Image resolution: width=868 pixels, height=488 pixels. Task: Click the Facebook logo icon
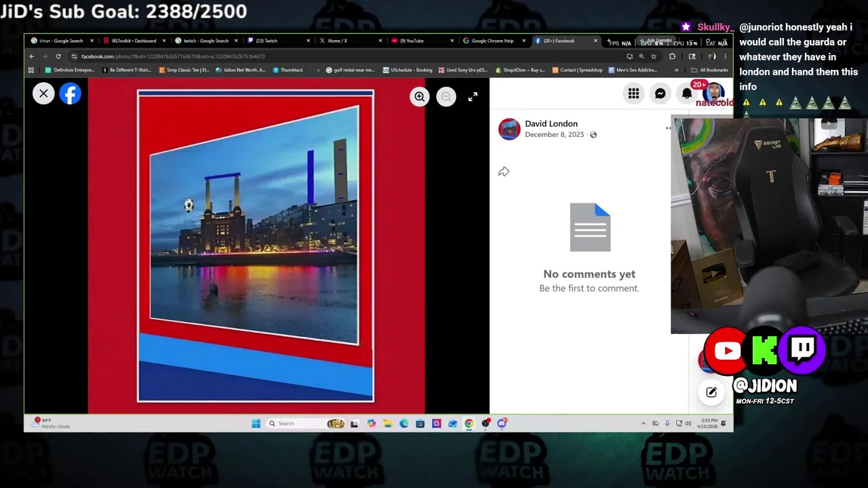tap(71, 94)
